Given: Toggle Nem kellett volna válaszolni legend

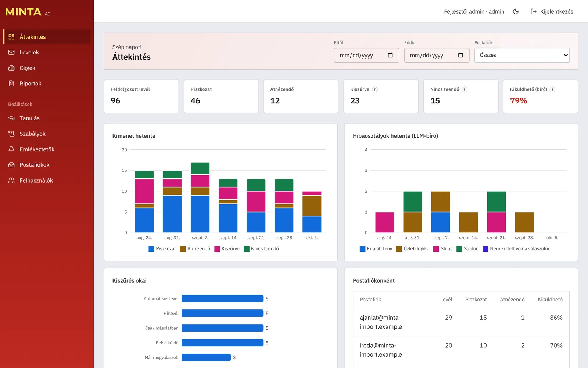Looking at the screenshot, I should point(516,249).
